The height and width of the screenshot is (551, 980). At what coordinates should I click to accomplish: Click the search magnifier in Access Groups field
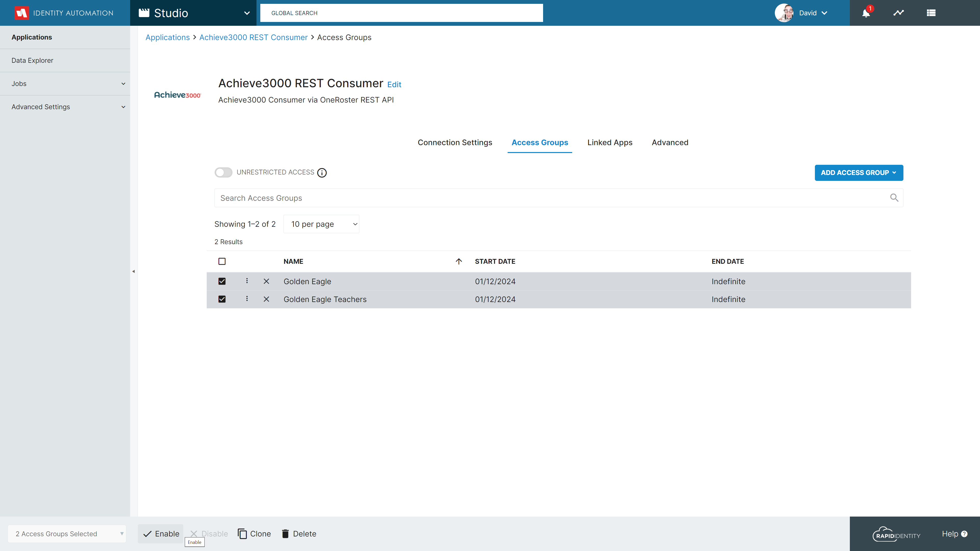[x=894, y=198]
